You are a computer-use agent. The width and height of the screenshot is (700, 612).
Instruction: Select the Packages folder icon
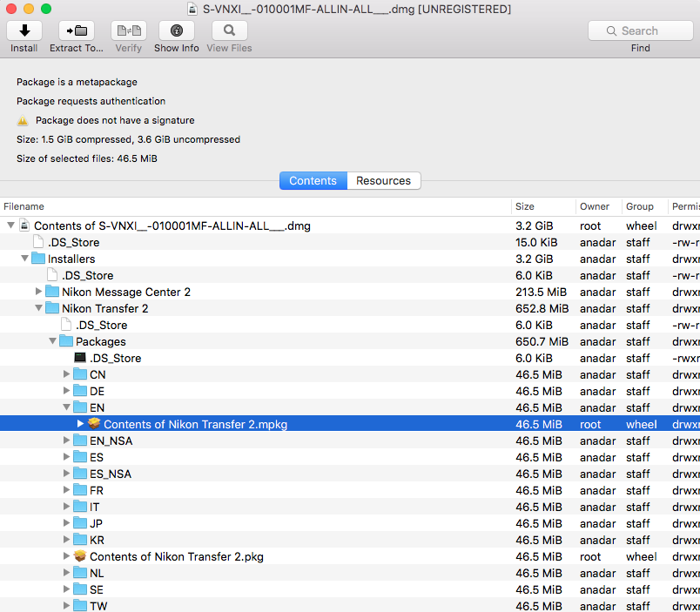[66, 341]
